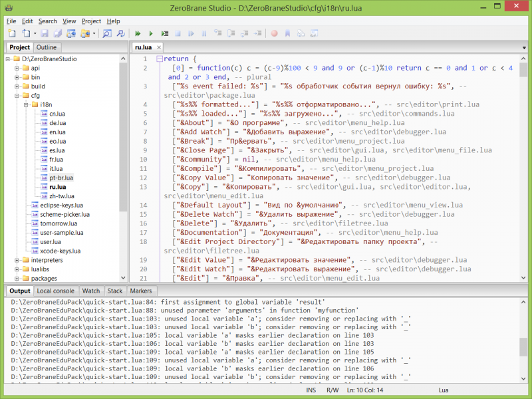The height and width of the screenshot is (399, 532).
Task: Select zh-tw.lua in the project tree
Action: [62, 196]
